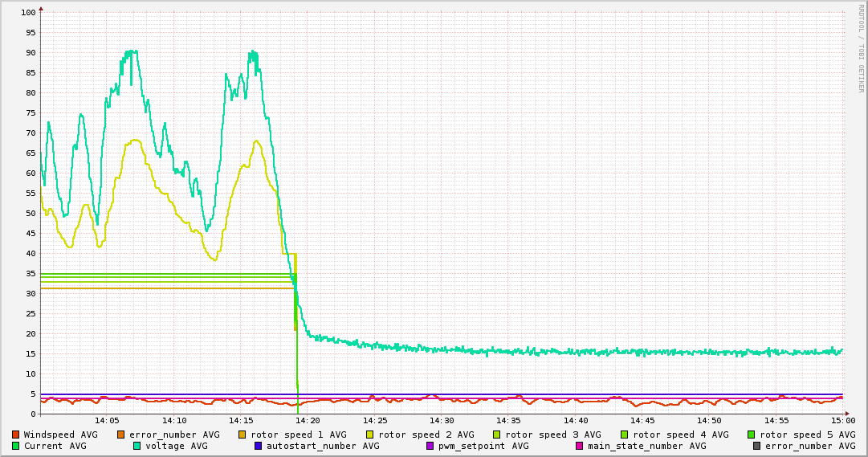Viewport: 868px width, 457px height.
Task: Select the 14:20 time axis label
Action: 308,421
